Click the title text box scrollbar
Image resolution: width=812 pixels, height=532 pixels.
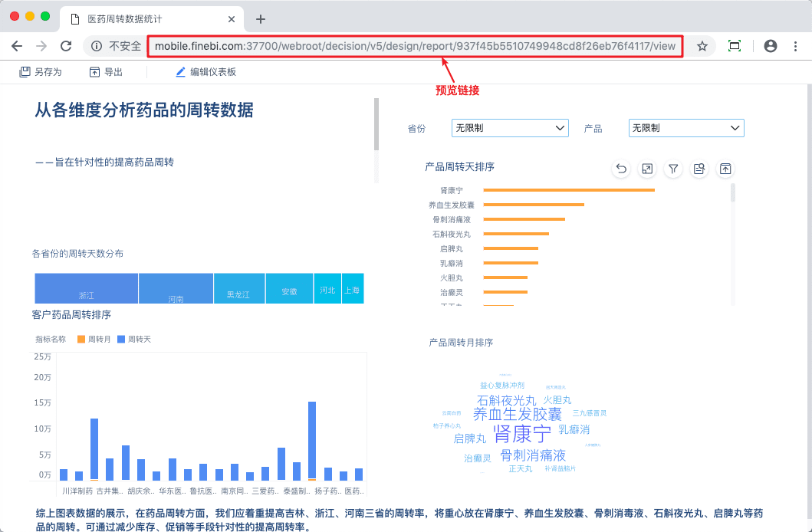coord(376,124)
